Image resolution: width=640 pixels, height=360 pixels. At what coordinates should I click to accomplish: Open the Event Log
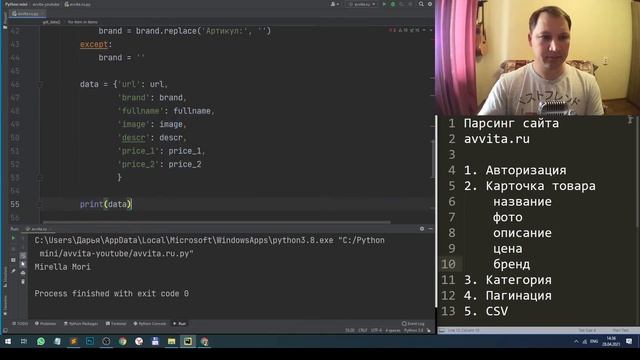413,324
